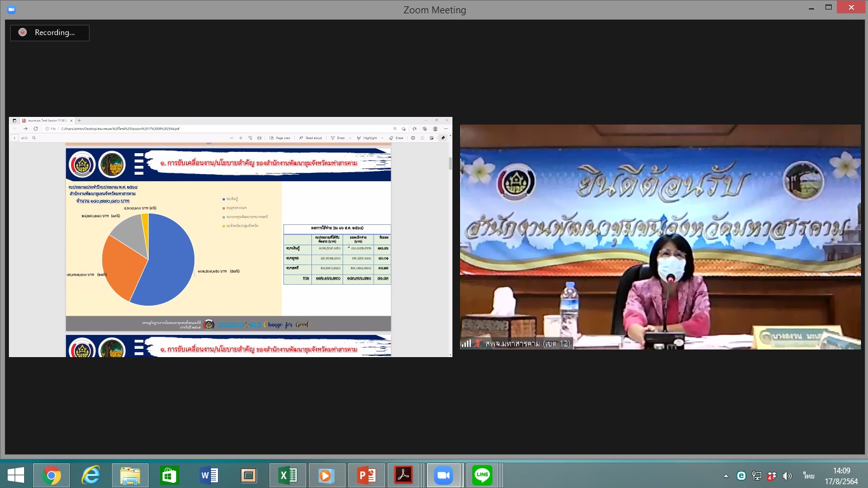Open Adobe Acrobat from the taskbar
This screenshot has width=868, height=488.
coord(404,475)
